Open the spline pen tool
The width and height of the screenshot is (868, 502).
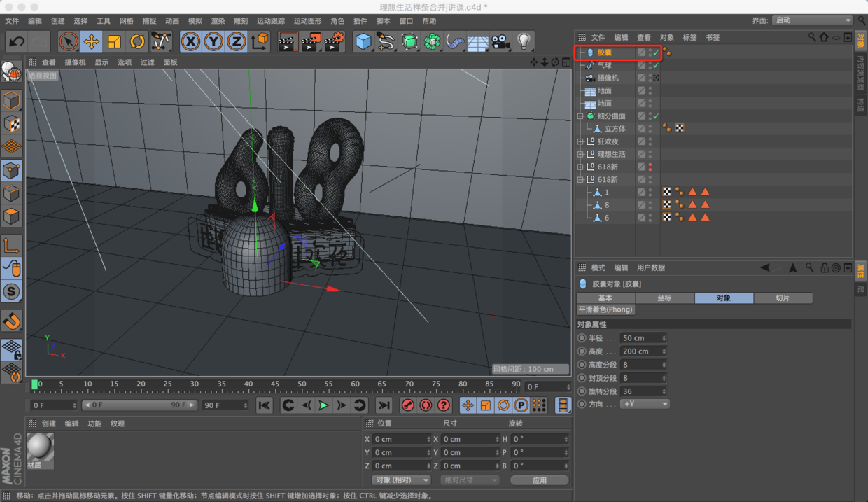[386, 41]
